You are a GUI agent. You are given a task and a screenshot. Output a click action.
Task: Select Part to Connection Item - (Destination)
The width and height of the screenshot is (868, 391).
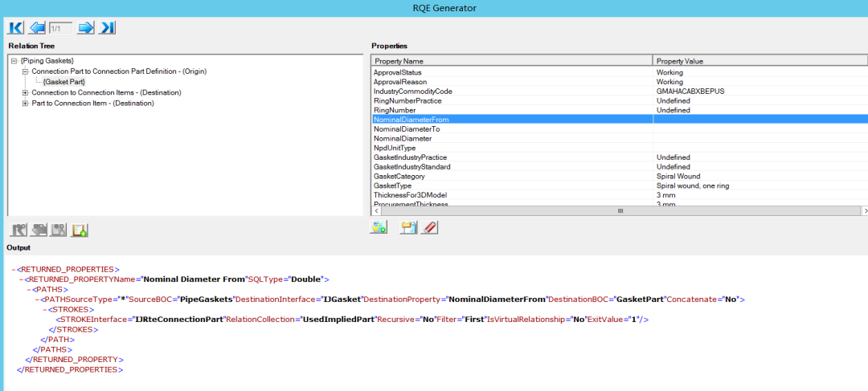click(92, 103)
